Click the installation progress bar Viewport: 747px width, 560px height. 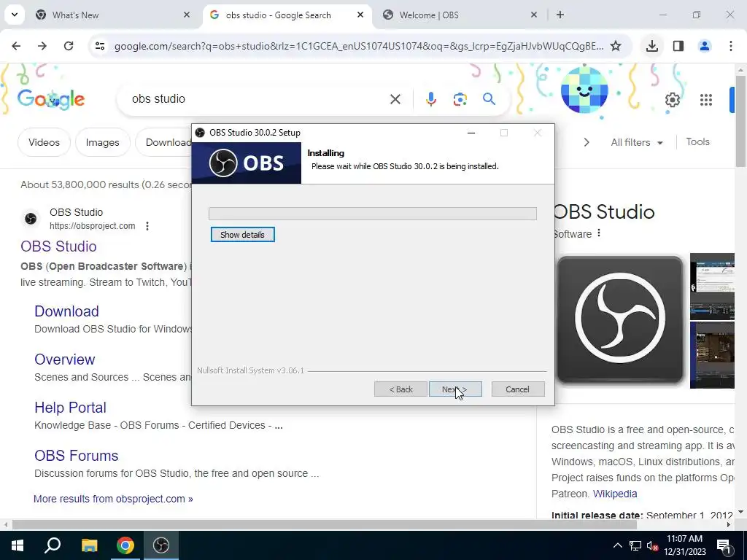point(373,214)
